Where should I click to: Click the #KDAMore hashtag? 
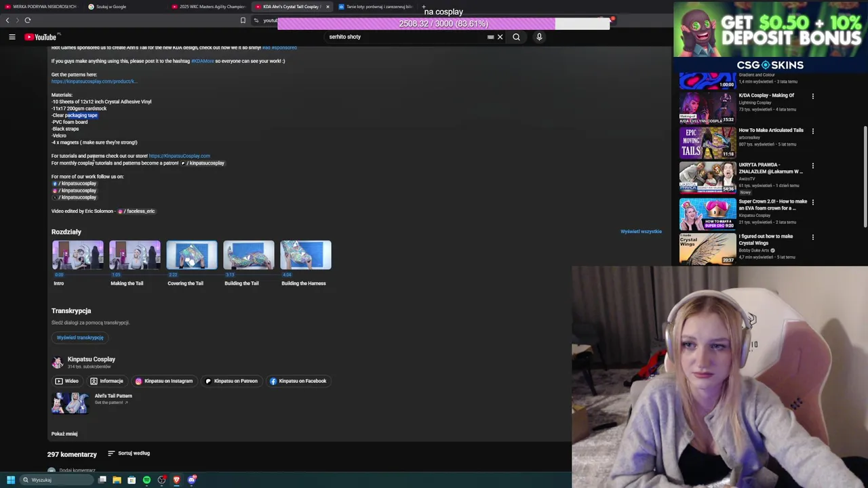click(x=202, y=61)
